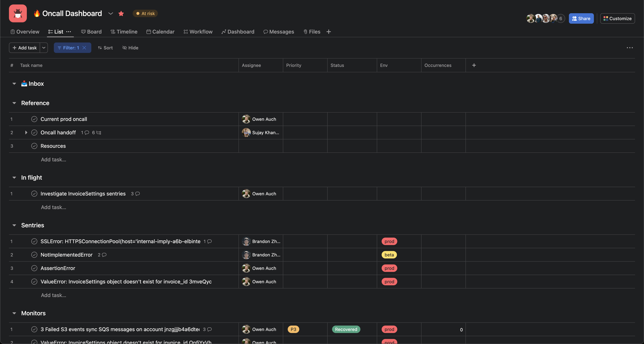Open the Dashboard view
This screenshot has height=344, width=644.
click(238, 31)
